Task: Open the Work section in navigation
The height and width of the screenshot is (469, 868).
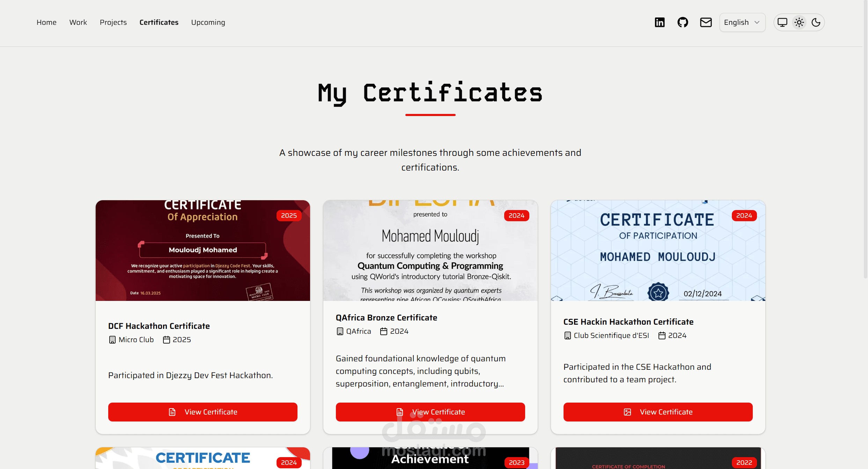Action: coord(78,22)
